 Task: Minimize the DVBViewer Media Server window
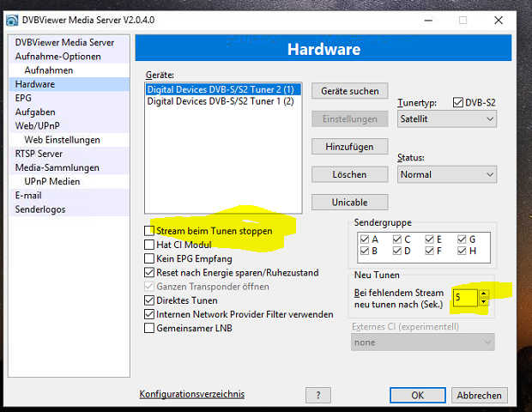[x=428, y=21]
